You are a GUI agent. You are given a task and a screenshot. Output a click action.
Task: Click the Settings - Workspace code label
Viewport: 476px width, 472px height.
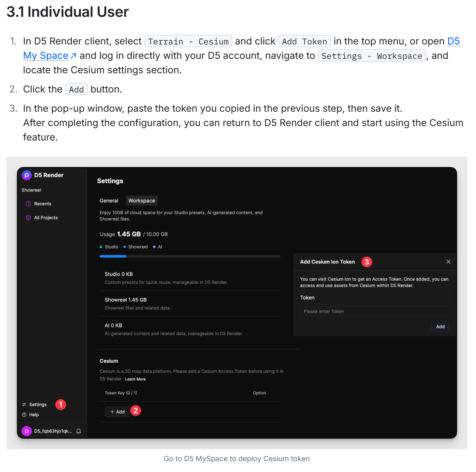372,56
